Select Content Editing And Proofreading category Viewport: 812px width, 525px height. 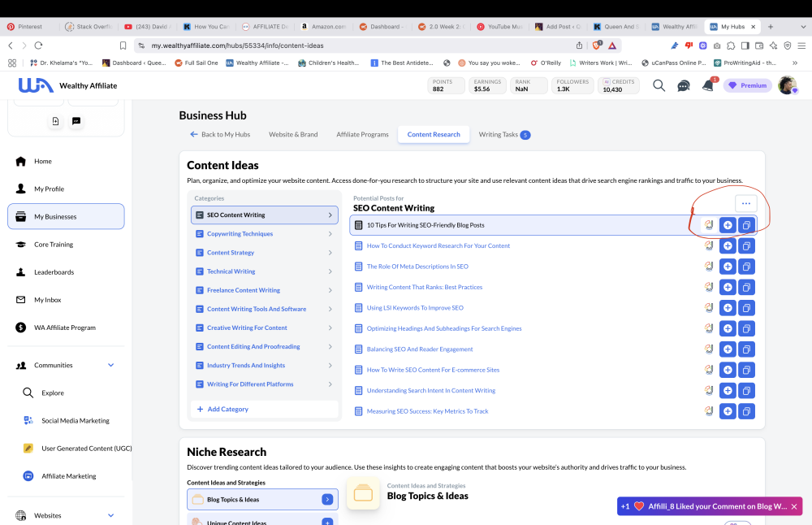[x=264, y=347]
